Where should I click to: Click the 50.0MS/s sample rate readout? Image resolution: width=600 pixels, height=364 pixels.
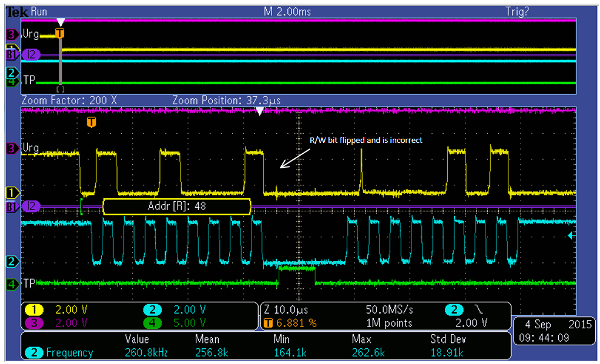tap(389, 309)
